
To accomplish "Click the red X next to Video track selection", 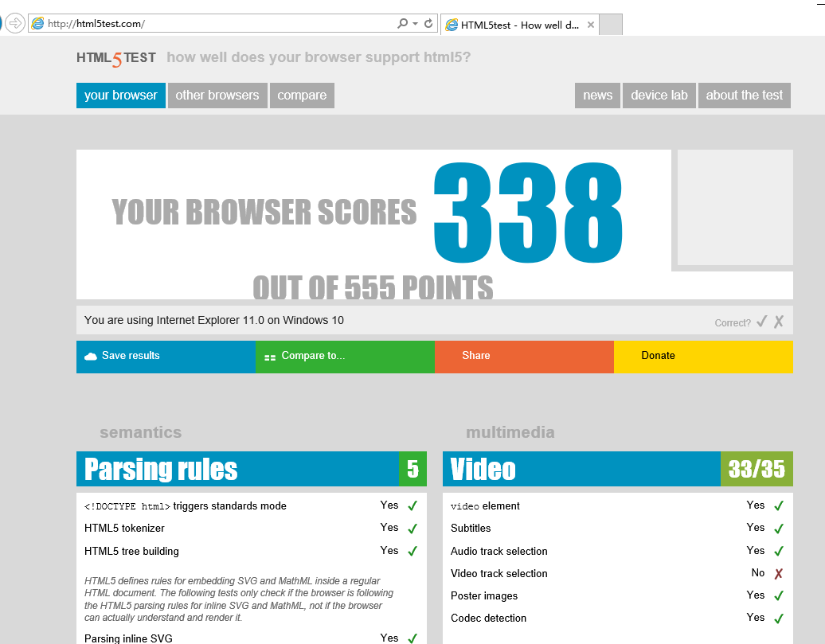I will pos(779,573).
